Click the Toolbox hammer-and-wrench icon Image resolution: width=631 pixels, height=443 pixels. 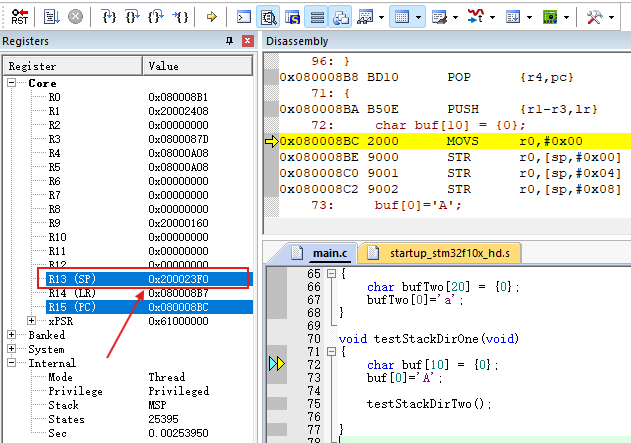click(x=594, y=17)
